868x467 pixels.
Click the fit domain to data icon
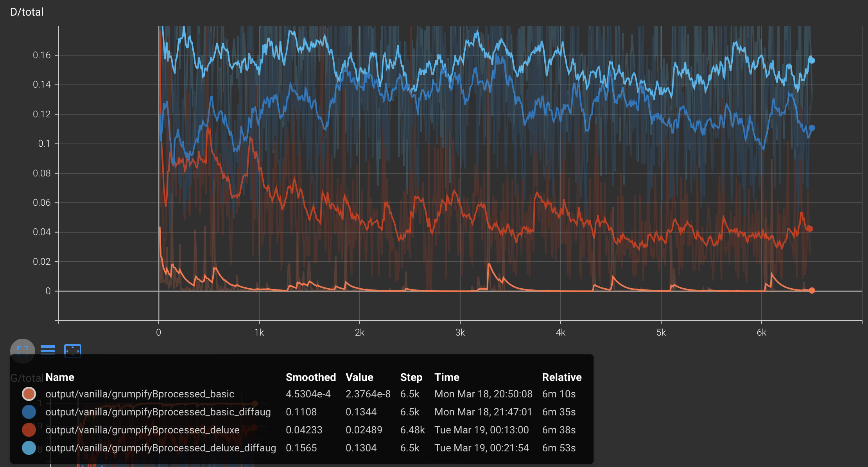[72, 351]
